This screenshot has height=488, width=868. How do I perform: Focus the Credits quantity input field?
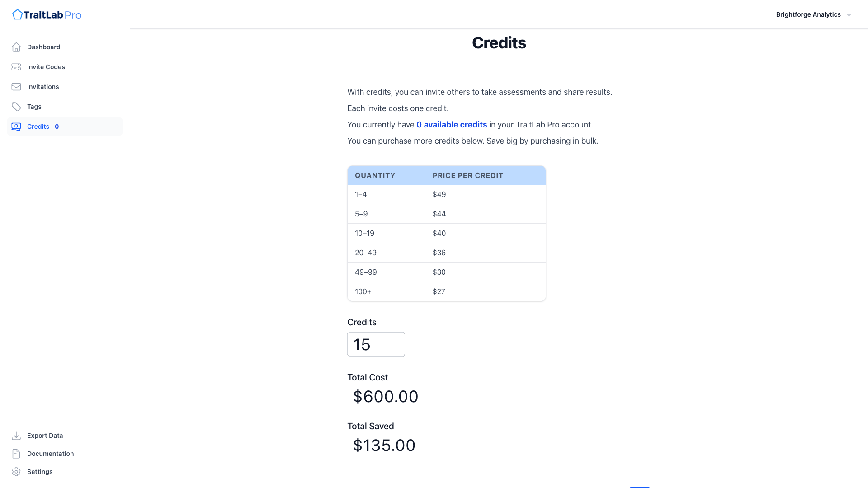click(x=376, y=344)
